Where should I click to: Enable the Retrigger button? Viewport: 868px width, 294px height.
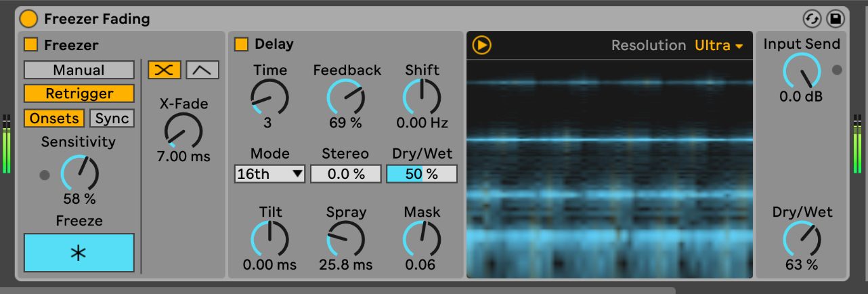click(x=79, y=93)
